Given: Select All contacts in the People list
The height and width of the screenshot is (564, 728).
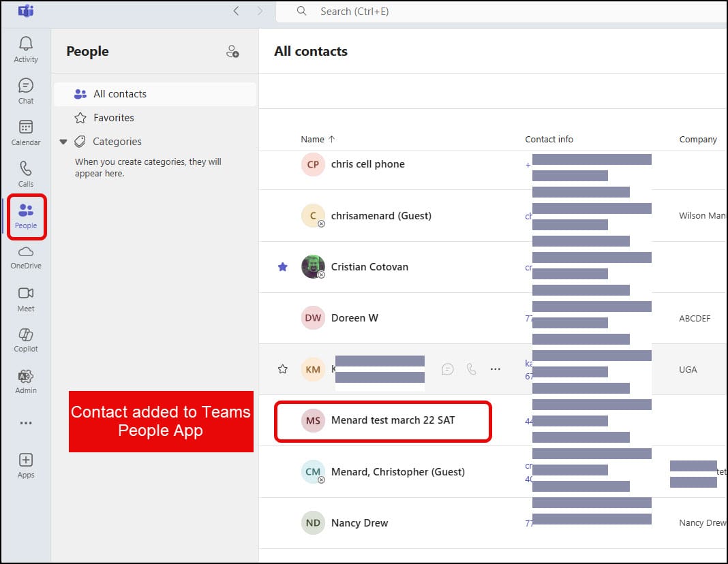Looking at the screenshot, I should [x=119, y=93].
